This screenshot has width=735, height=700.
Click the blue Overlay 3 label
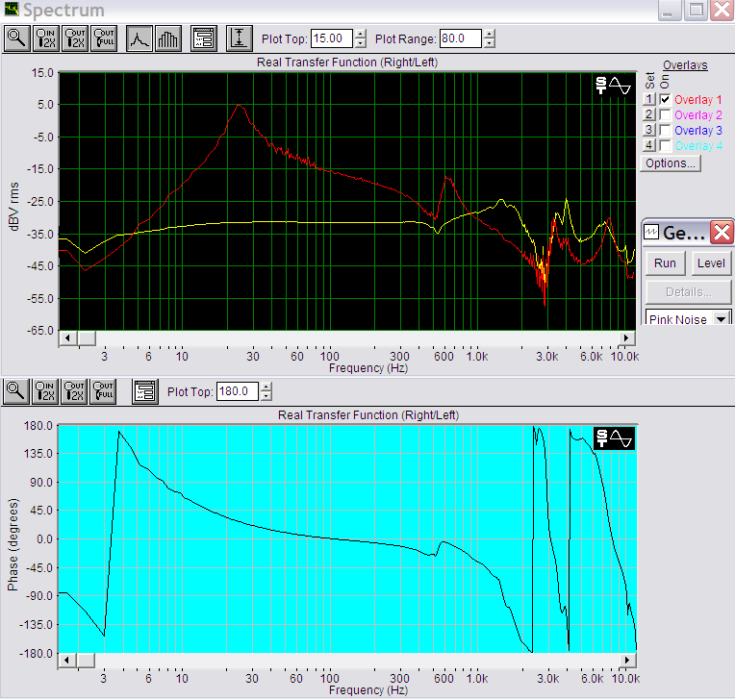[x=698, y=131]
